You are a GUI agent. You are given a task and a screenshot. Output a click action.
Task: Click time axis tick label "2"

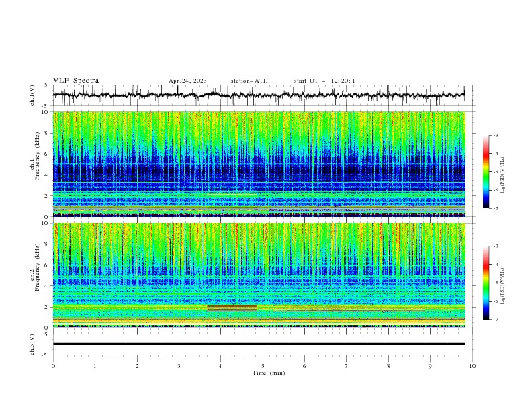tap(137, 366)
